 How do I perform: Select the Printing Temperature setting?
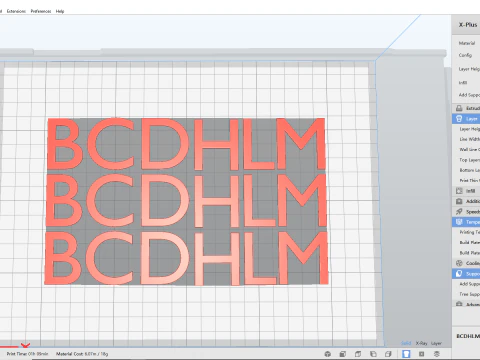tap(470, 232)
